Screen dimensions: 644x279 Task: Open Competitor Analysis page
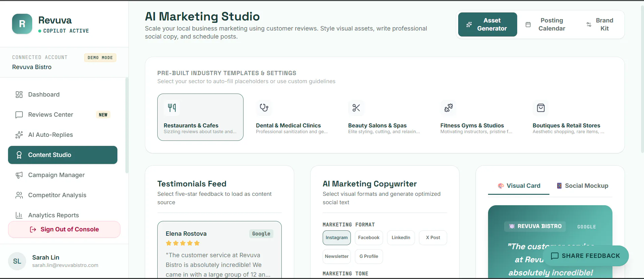[x=63, y=195]
